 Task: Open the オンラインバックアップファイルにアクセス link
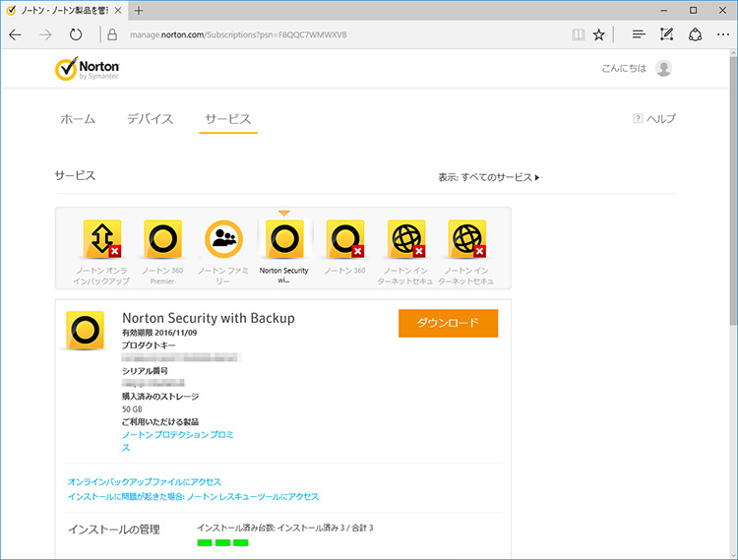click(145, 481)
